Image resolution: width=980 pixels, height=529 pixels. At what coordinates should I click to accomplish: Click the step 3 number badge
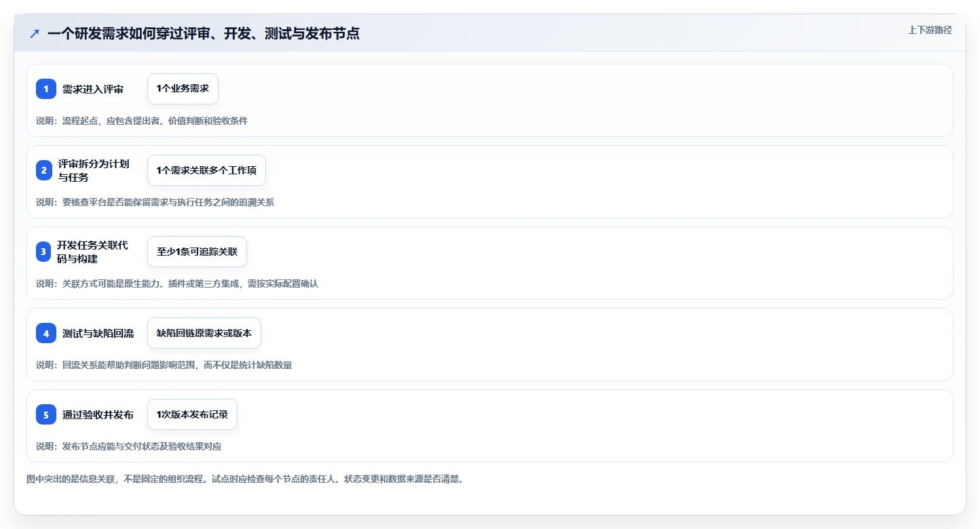(43, 252)
